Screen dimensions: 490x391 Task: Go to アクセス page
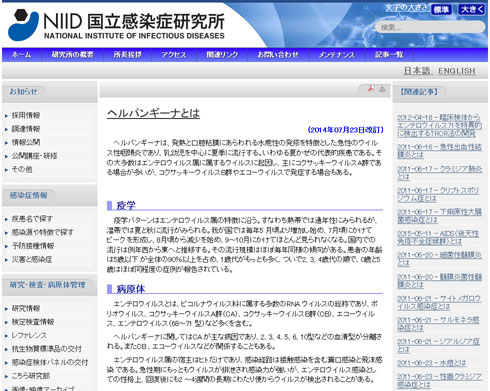(174, 55)
